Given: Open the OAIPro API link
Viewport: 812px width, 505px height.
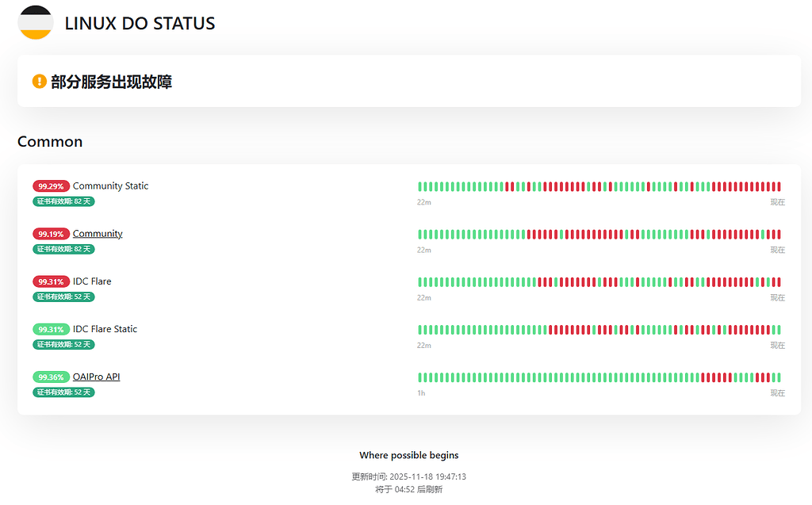Looking at the screenshot, I should 96,377.
